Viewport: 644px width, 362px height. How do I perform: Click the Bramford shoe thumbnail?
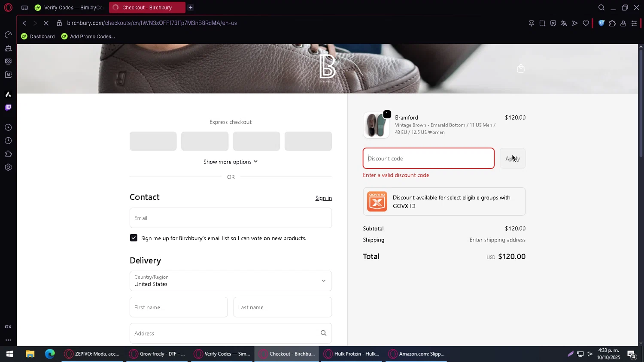[376, 125]
